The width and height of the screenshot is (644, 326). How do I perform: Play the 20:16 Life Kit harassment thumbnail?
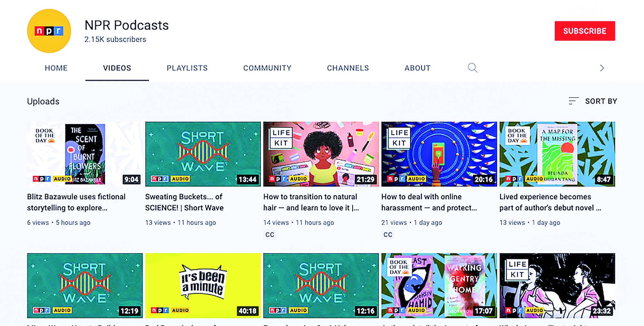click(439, 154)
